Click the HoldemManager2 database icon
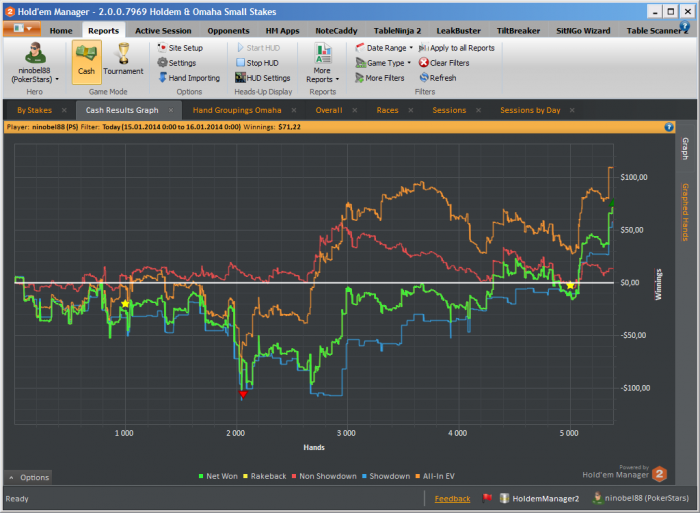Screen dimensions: 700x513 pyautogui.click(x=504, y=498)
